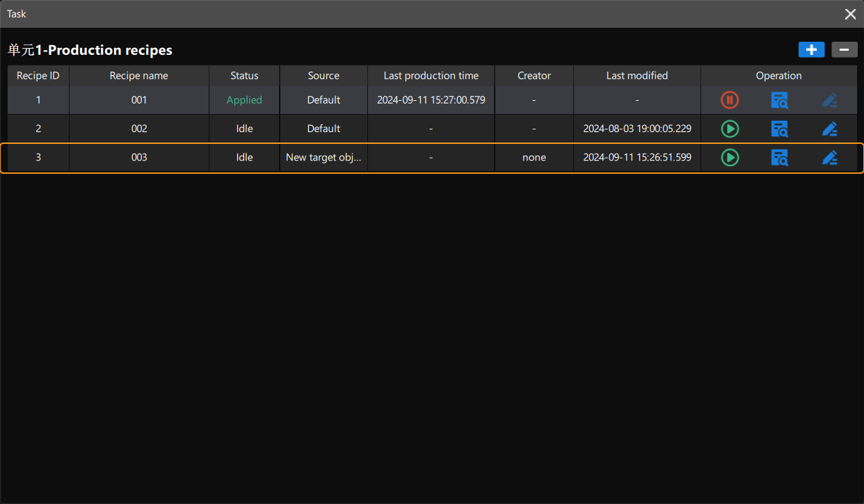864x504 pixels.
Task: Click the Creator column header
Action: pyautogui.click(x=534, y=75)
